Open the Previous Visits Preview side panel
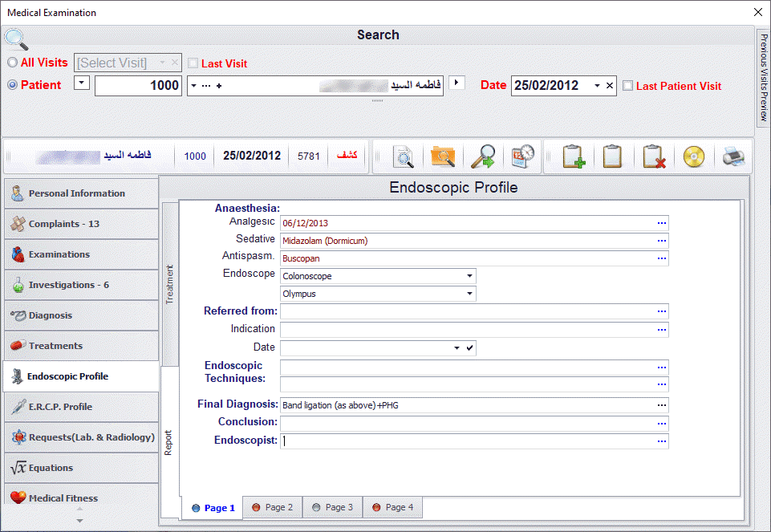The height and width of the screenshot is (532, 771). pyautogui.click(x=764, y=78)
